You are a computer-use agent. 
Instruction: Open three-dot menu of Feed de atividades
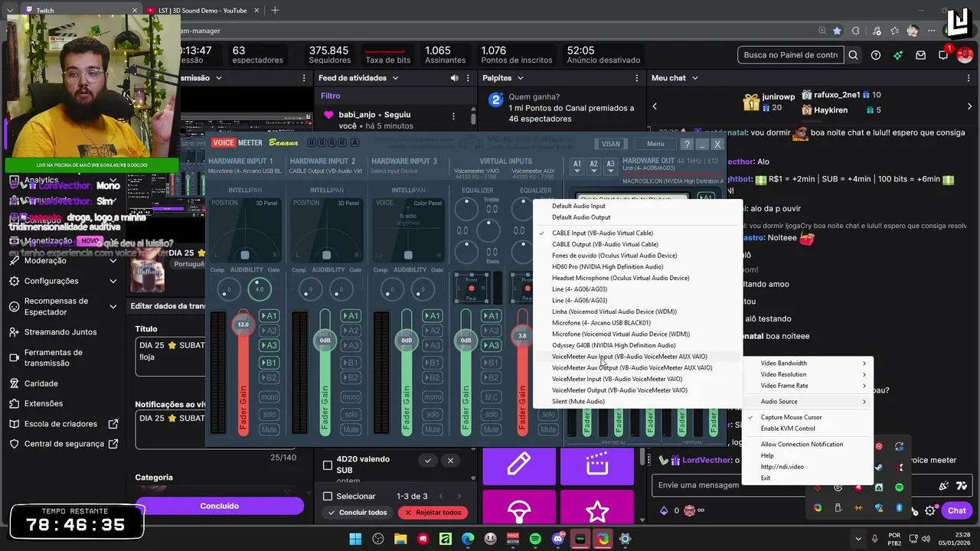469,78
